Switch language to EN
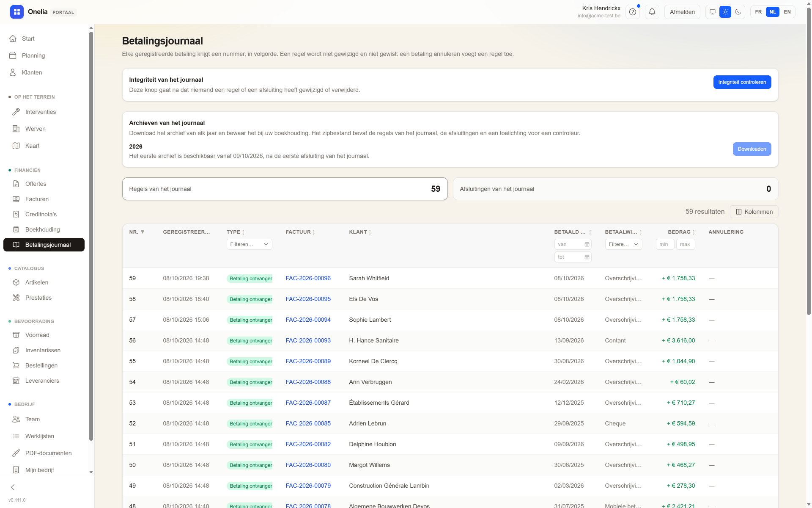The width and height of the screenshot is (812, 508). point(787,12)
